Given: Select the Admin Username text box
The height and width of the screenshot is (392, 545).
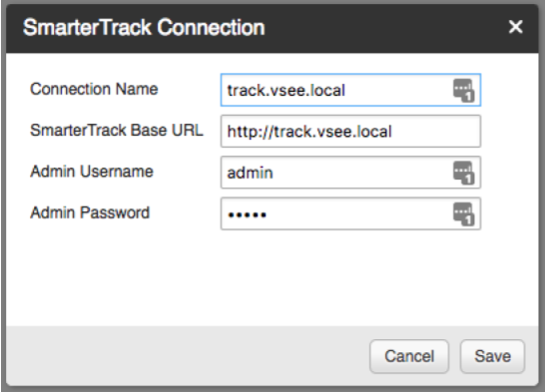Looking at the screenshot, I should point(350,173).
